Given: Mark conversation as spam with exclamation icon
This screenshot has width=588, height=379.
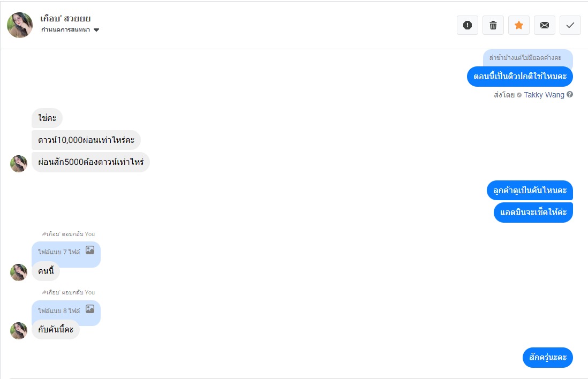Looking at the screenshot, I should pos(467,25).
